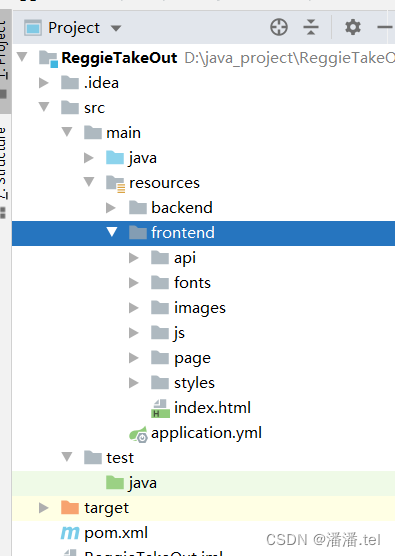Image resolution: width=395 pixels, height=556 pixels.
Task: Select the 'ReggieTakeOut' root label
Action: [119, 58]
